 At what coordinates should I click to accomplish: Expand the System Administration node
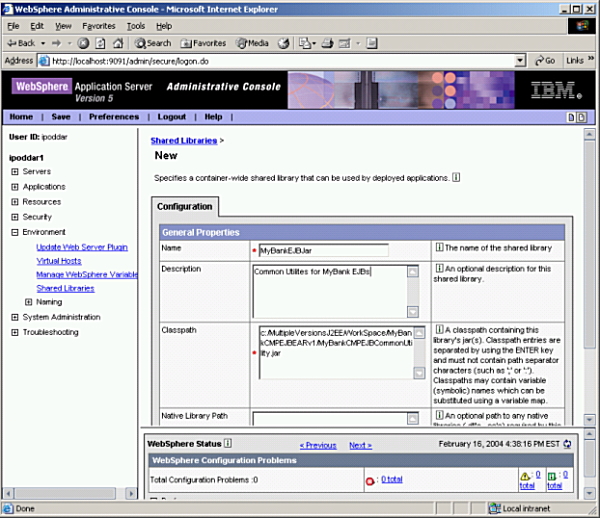15,317
